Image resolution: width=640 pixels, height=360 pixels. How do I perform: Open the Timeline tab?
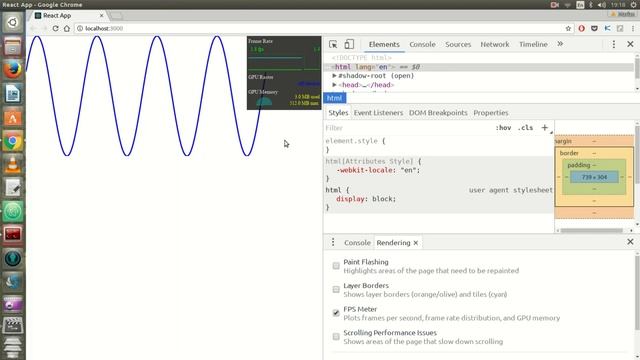coord(533,44)
